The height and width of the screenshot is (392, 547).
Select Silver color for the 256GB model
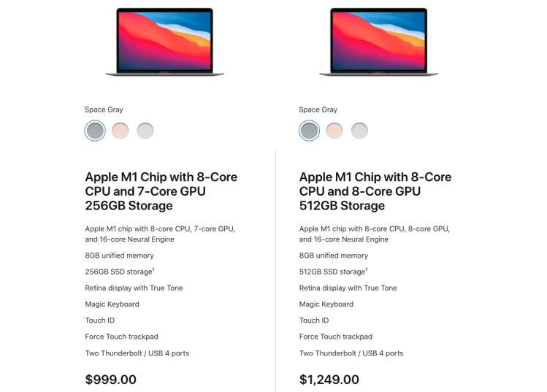[x=145, y=131]
